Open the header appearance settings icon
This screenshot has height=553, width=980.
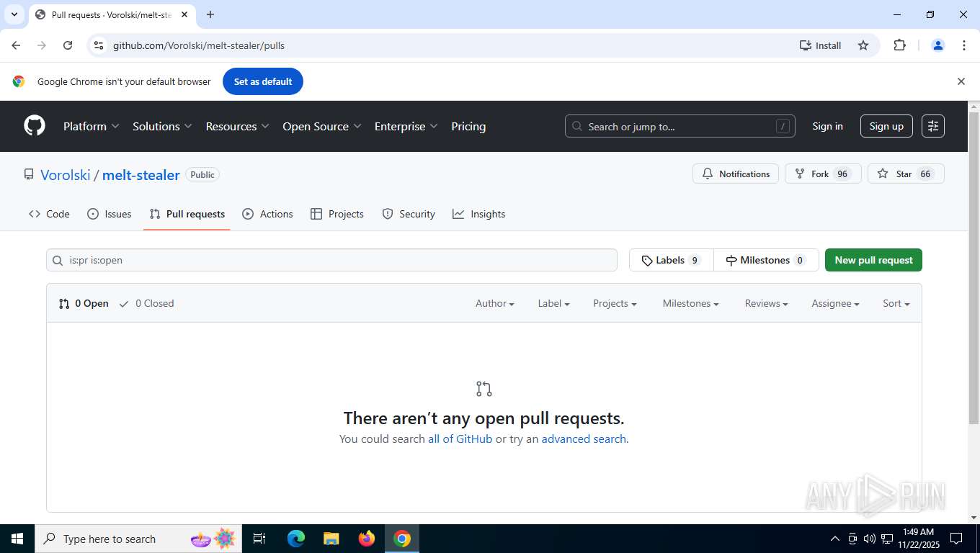(x=933, y=126)
